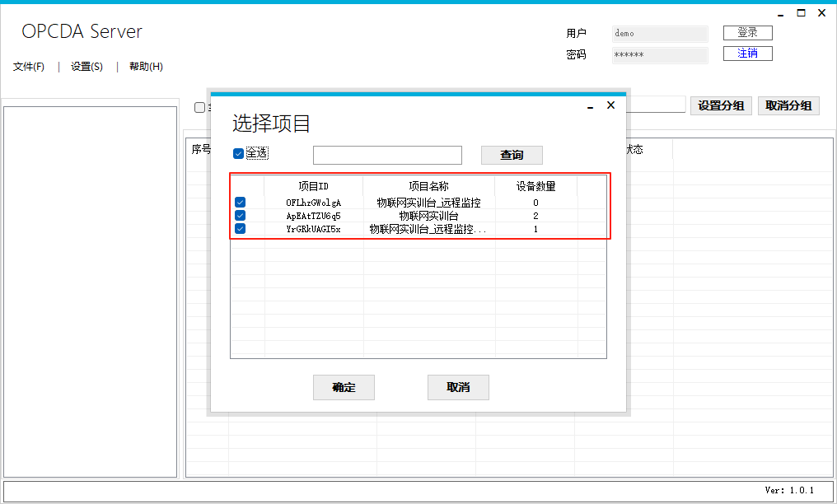This screenshot has width=837, height=504.
Task: Open the 帮助(H) menu
Action: (146, 67)
